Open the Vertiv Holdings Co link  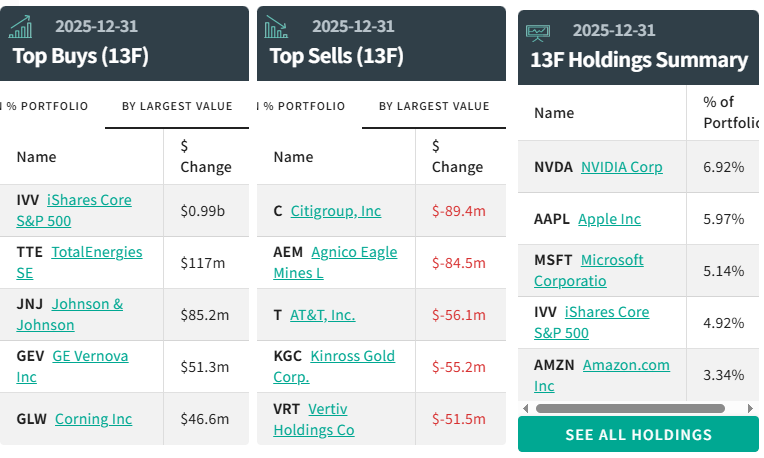[x=328, y=409]
